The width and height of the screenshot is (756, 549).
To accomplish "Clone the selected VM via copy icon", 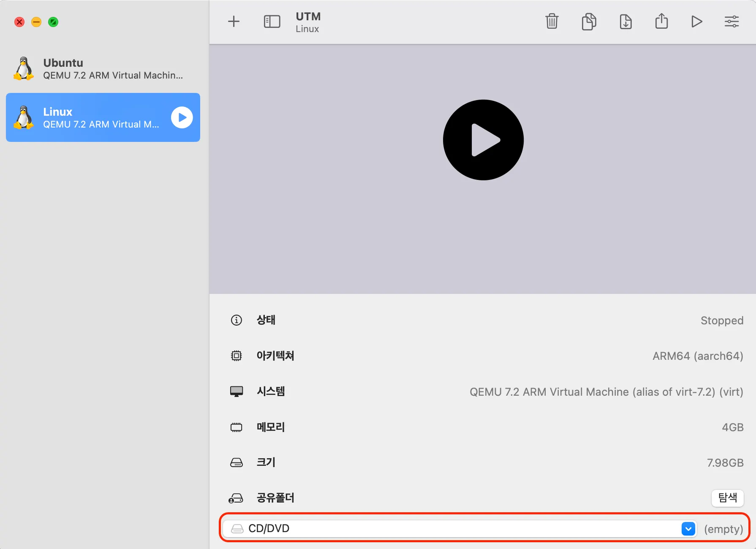I will pyautogui.click(x=589, y=22).
